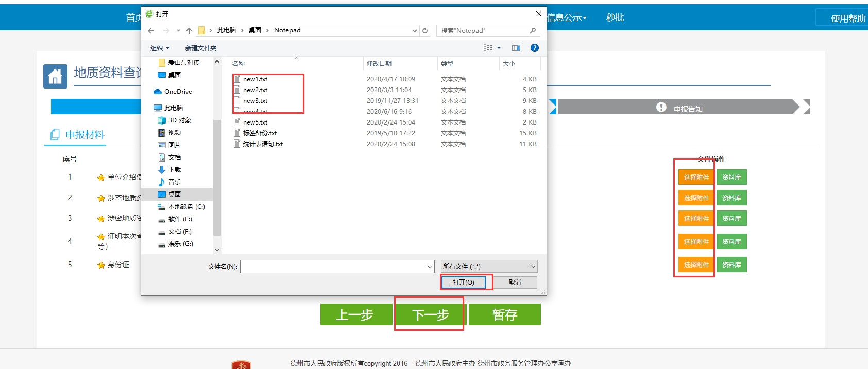Select OneDrive in the navigation pane
This screenshot has width=868, height=369.
(178, 92)
